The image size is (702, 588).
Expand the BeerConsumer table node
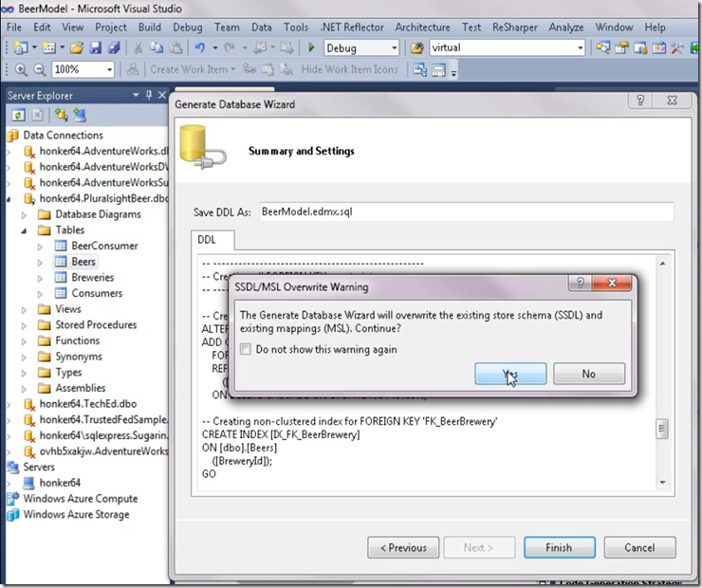coord(40,247)
